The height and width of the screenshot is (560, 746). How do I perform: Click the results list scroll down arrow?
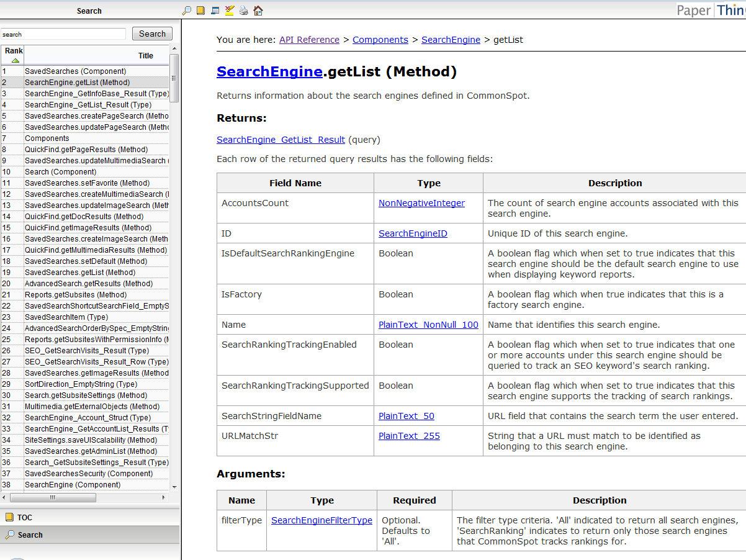[x=174, y=487]
